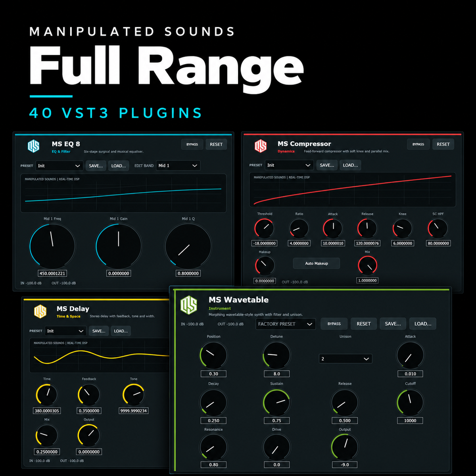Click the MS Compressor transfer curve display
476x476 pixels.
(x=352, y=190)
